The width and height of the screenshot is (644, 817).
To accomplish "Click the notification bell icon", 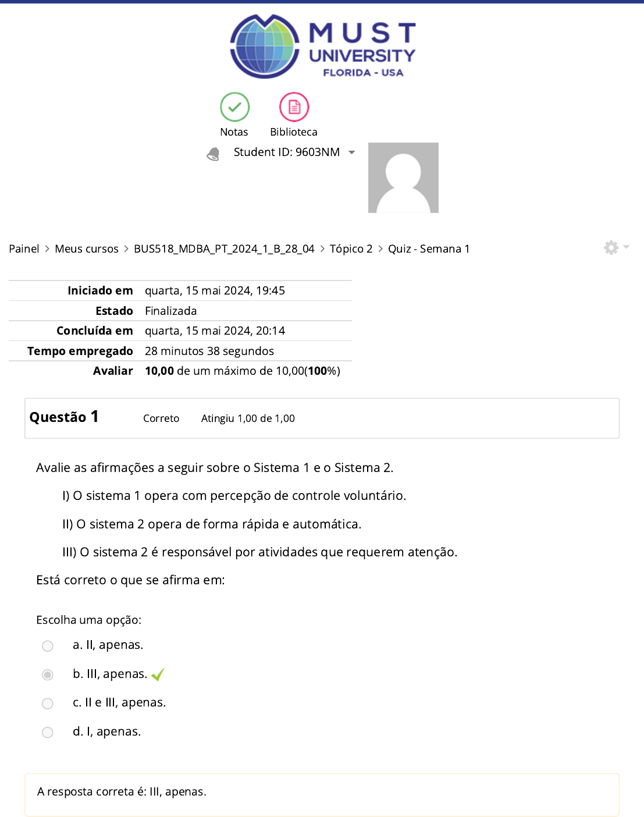I will point(214,154).
